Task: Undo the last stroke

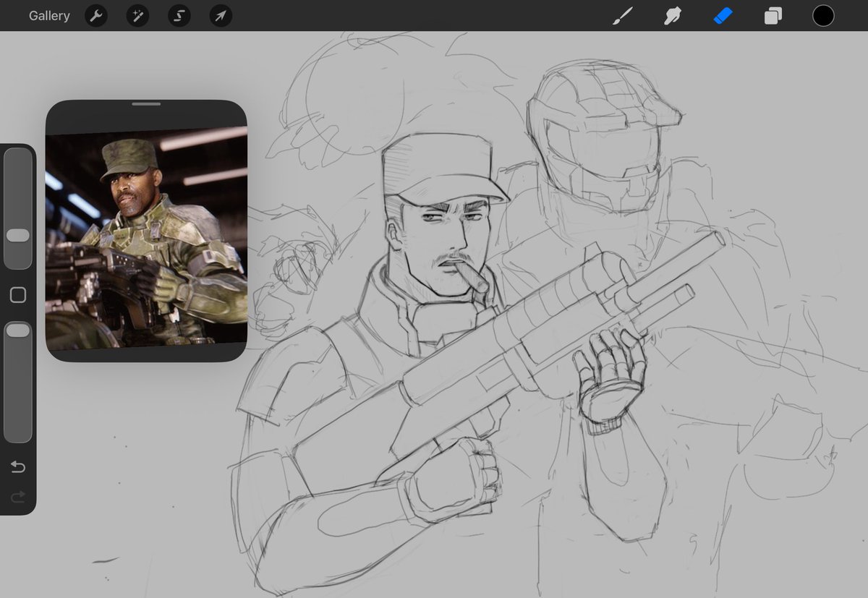Action: point(18,467)
